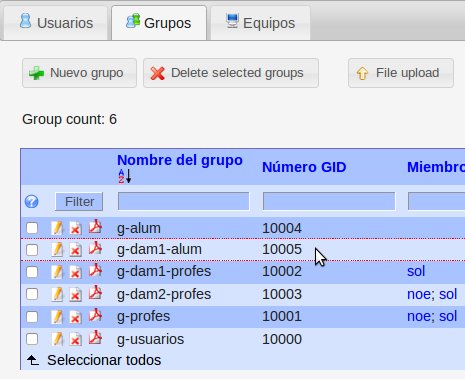465x379 pixels.
Task: Click the Group count: 6 text
Action: 69,119
